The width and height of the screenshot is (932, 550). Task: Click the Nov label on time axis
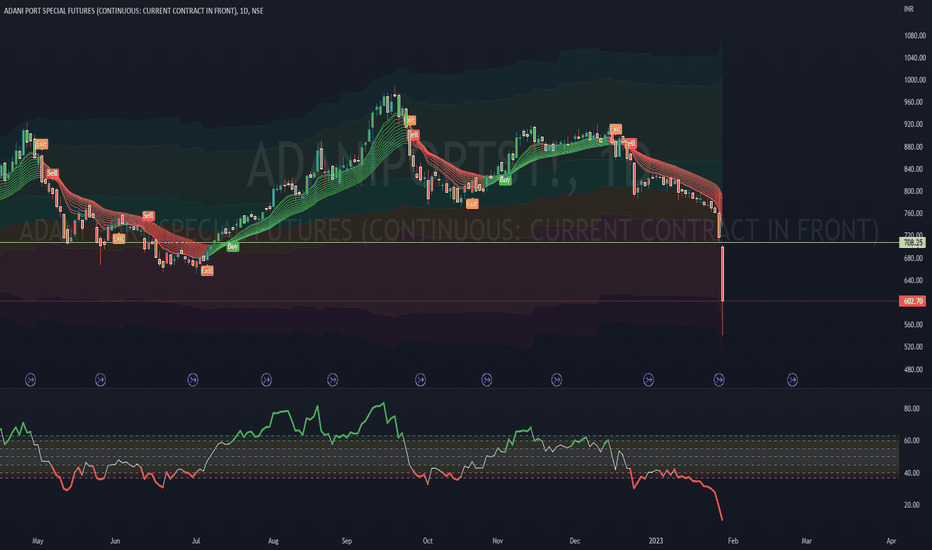pos(498,541)
